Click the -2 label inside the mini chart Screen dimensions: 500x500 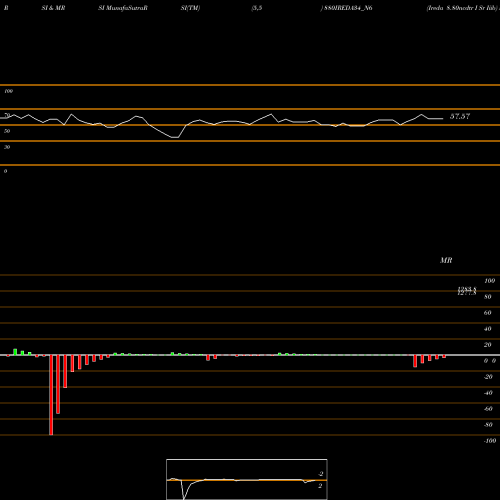pos(320,474)
